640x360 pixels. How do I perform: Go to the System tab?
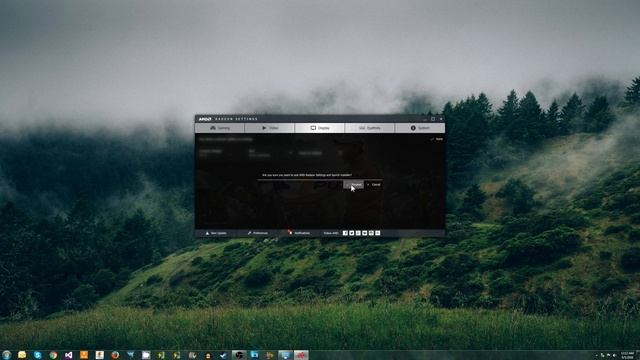coord(420,128)
